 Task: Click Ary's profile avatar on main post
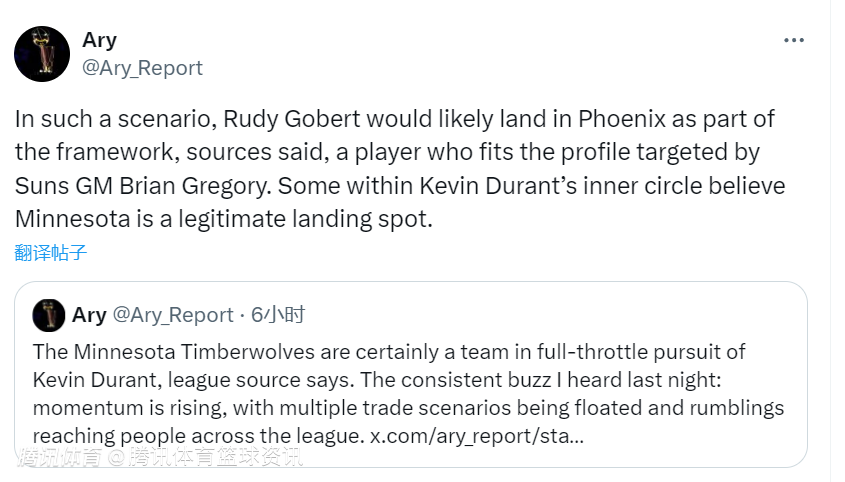(42, 54)
